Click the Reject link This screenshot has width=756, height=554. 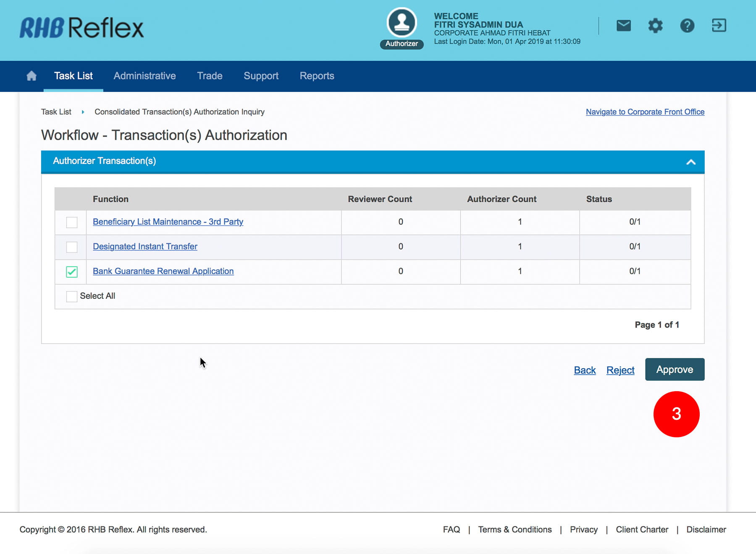coord(620,370)
